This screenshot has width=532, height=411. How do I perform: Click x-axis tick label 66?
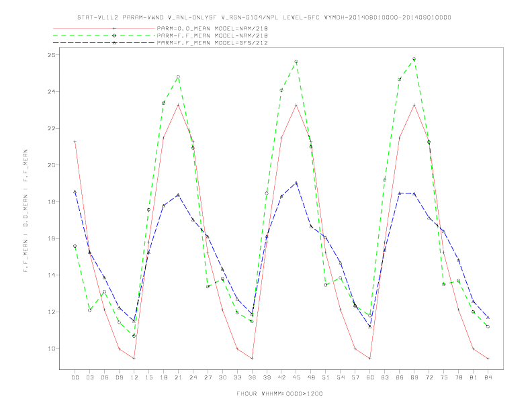[400, 377]
